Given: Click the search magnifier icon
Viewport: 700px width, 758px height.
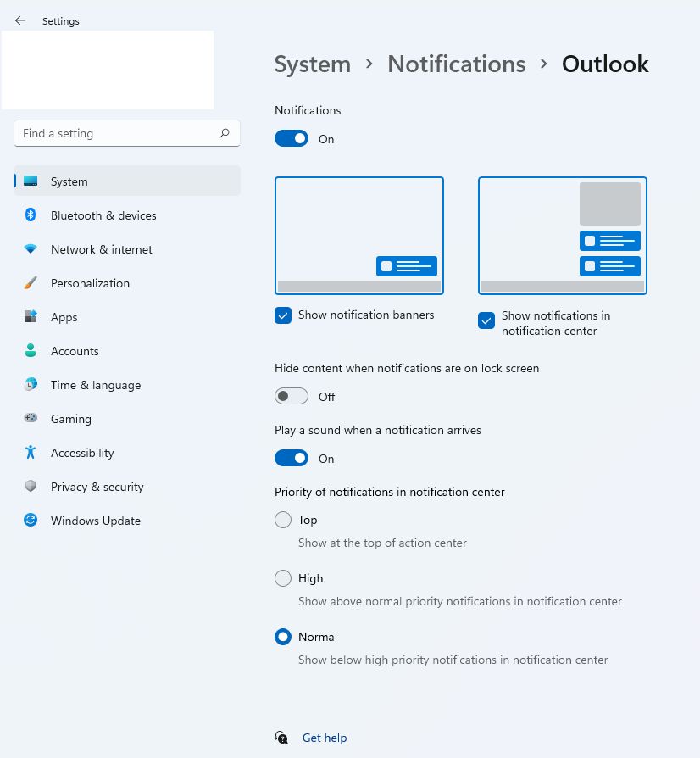Looking at the screenshot, I should 225,133.
